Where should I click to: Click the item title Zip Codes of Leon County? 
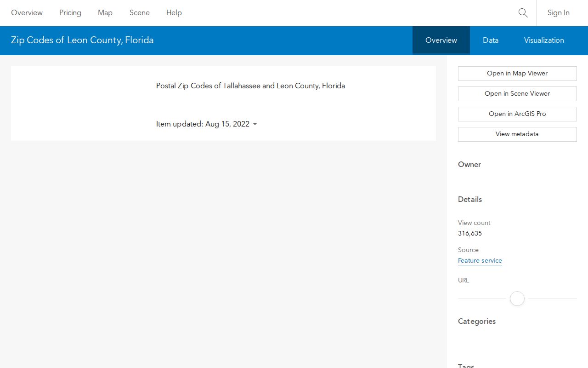point(82,40)
